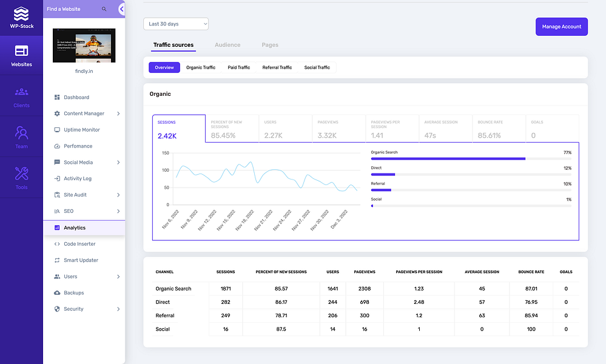Click the Find a Website search field
Viewport: 606px width, 364px height.
tap(76, 9)
